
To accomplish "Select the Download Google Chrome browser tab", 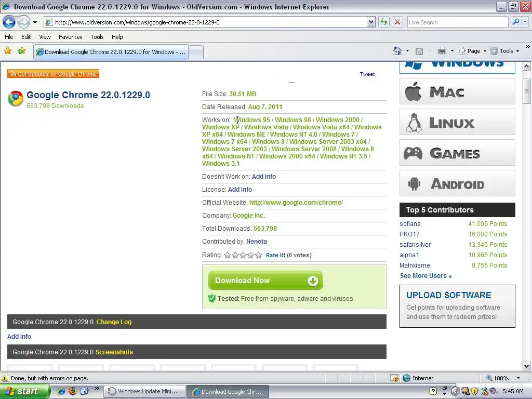I will coord(111,52).
